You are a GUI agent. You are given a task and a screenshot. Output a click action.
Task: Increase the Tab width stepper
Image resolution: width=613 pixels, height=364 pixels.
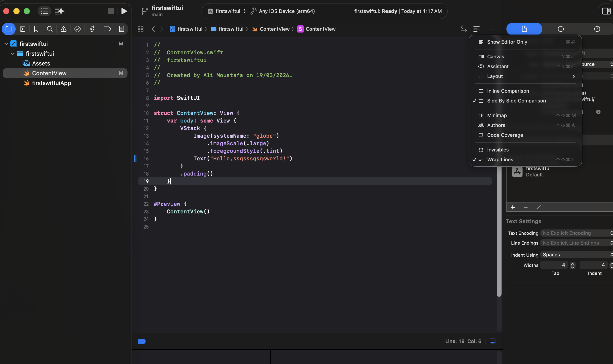572,264
